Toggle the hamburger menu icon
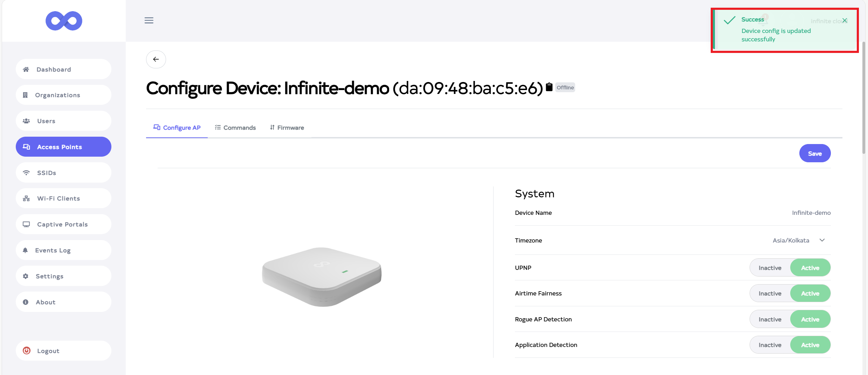The width and height of the screenshot is (868, 375). [149, 20]
